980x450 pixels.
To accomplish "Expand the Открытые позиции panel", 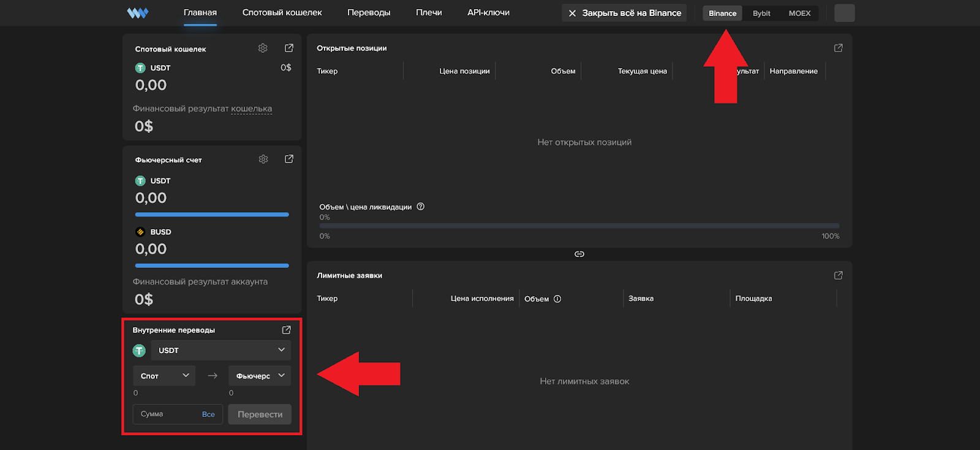I will (x=839, y=48).
